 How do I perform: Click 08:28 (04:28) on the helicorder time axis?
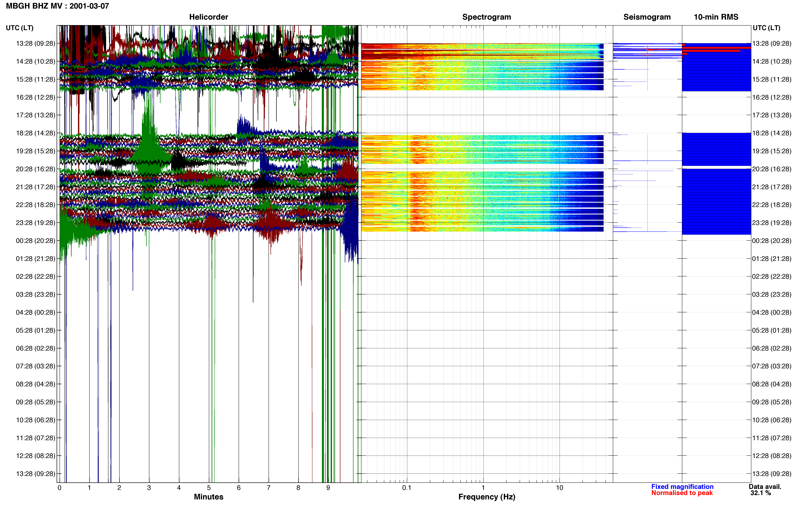36,384
